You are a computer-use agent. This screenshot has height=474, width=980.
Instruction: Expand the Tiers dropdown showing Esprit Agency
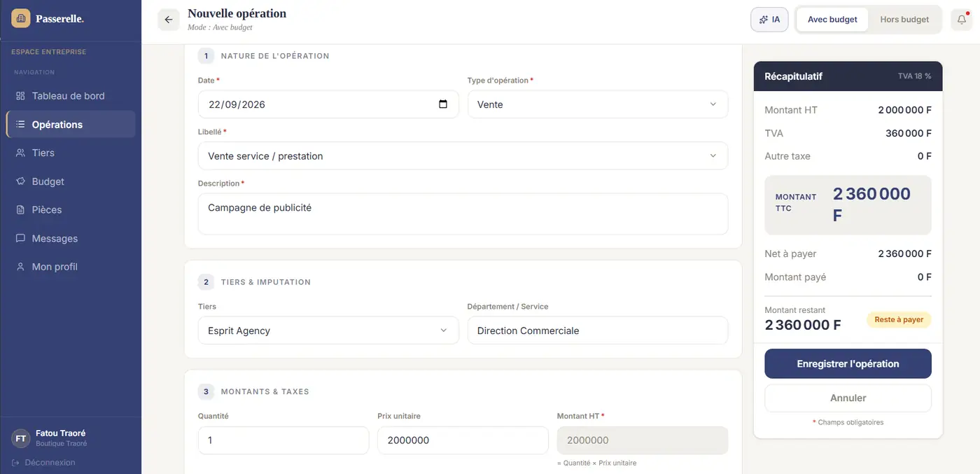pos(328,330)
